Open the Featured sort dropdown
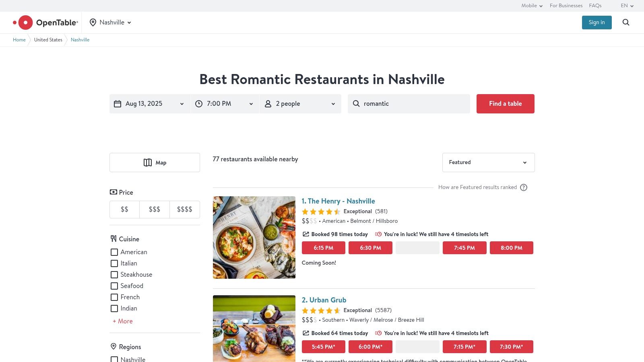644x362 pixels. [489, 162]
